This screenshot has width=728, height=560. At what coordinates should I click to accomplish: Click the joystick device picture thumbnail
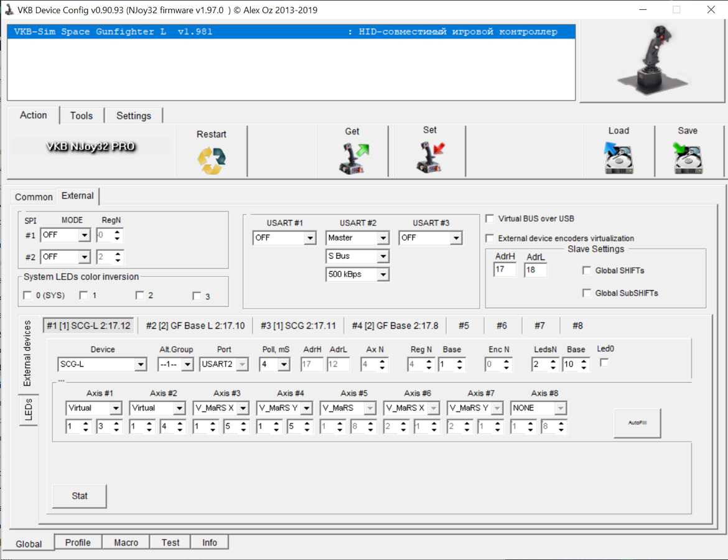point(652,60)
